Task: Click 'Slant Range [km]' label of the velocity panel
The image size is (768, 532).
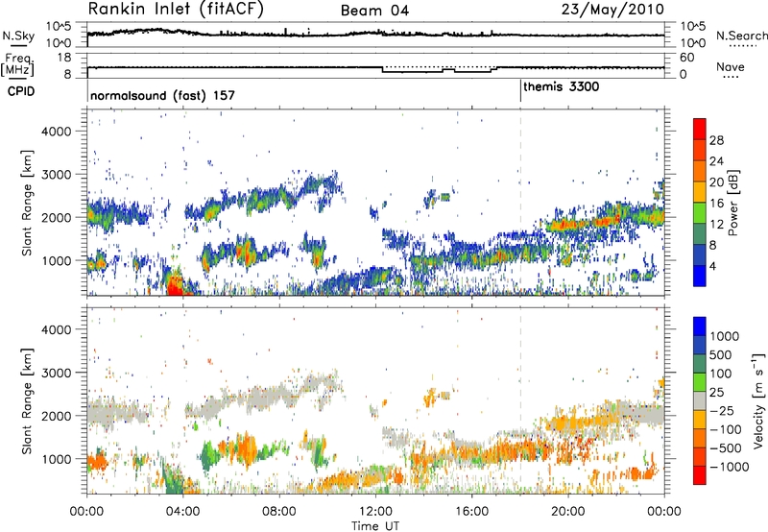Action: tap(27, 400)
